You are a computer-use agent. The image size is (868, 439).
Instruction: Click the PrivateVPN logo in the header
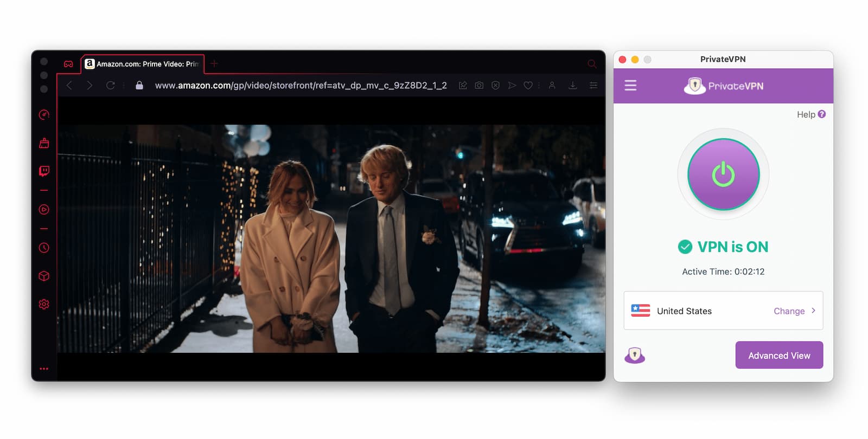pos(724,86)
